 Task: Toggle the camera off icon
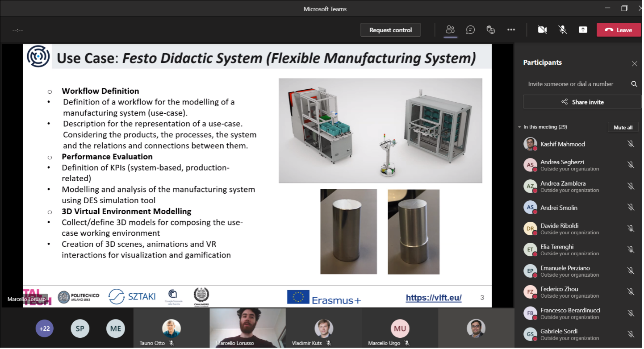pos(542,30)
